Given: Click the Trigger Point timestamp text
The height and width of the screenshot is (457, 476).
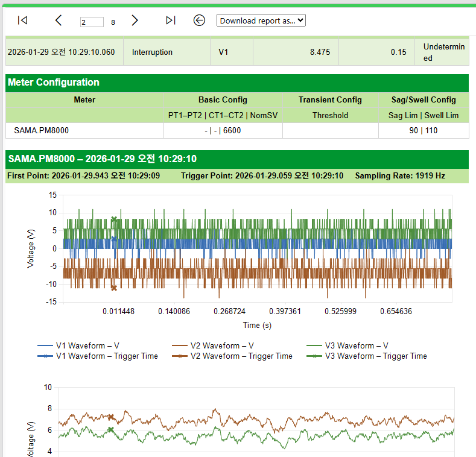Looking at the screenshot, I should click(262, 175).
